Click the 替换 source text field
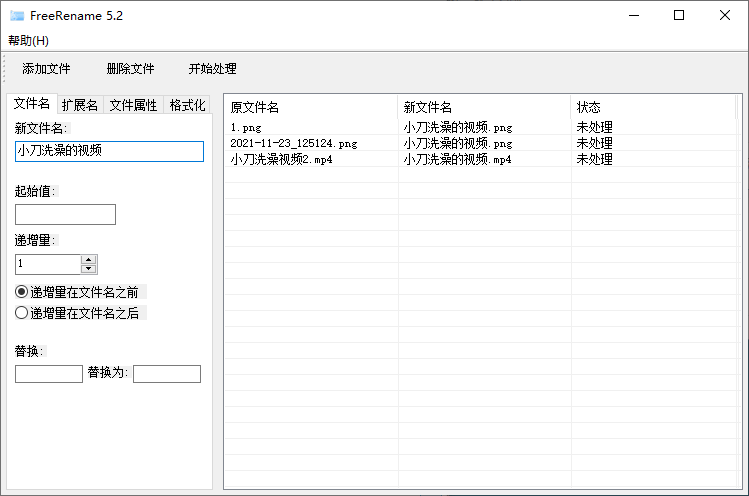 (49, 374)
